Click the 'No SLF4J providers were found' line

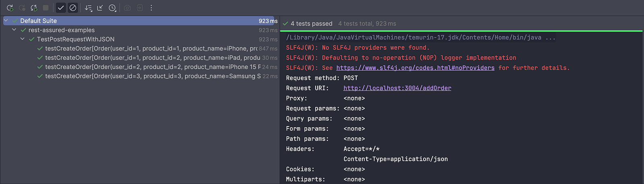[x=358, y=47]
